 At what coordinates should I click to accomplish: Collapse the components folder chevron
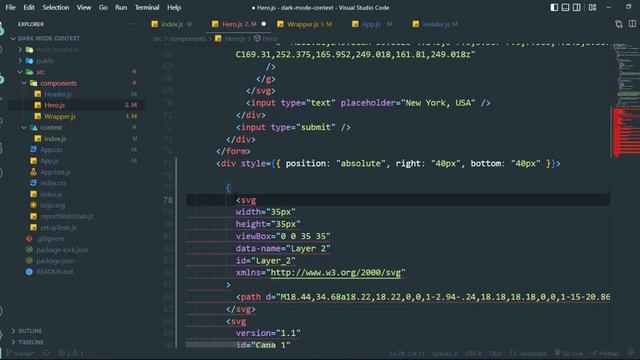point(24,83)
